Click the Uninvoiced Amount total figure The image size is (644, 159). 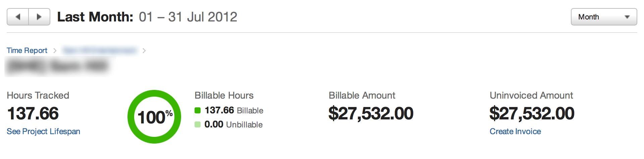pyautogui.click(x=532, y=113)
